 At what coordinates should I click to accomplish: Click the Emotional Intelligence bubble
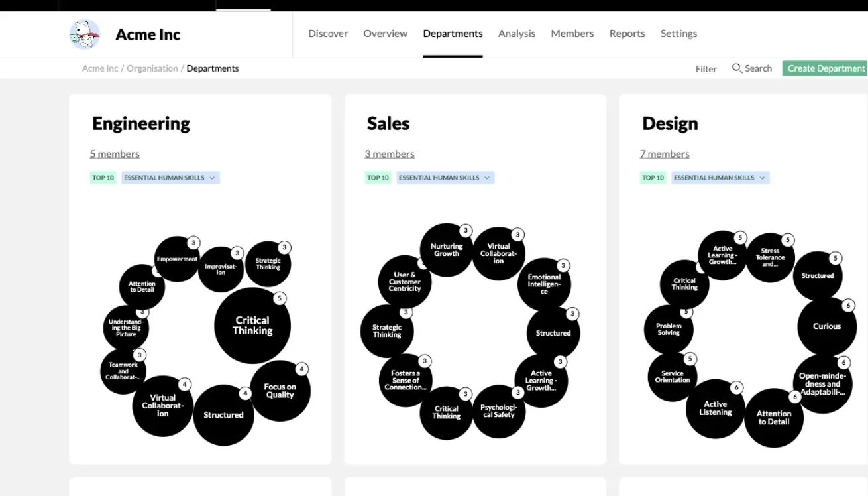point(544,284)
